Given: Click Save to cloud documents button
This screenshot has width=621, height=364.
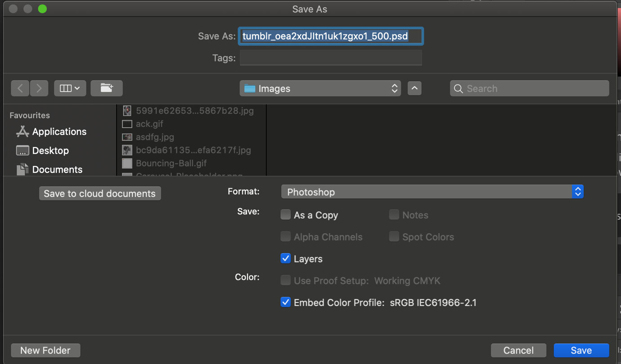Looking at the screenshot, I should (100, 193).
